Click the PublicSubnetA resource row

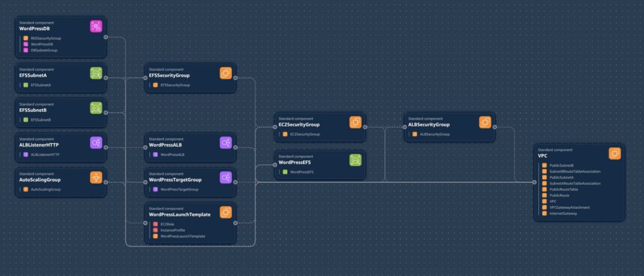pyautogui.click(x=558, y=177)
